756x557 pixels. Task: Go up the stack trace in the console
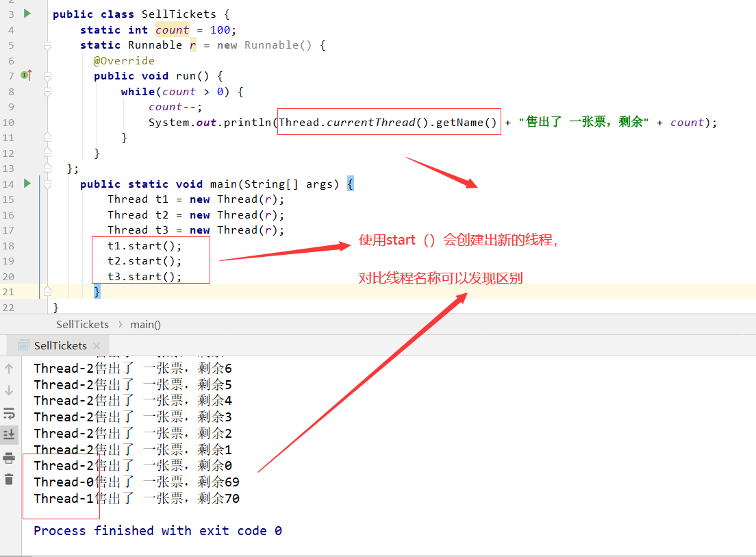pos(9,369)
